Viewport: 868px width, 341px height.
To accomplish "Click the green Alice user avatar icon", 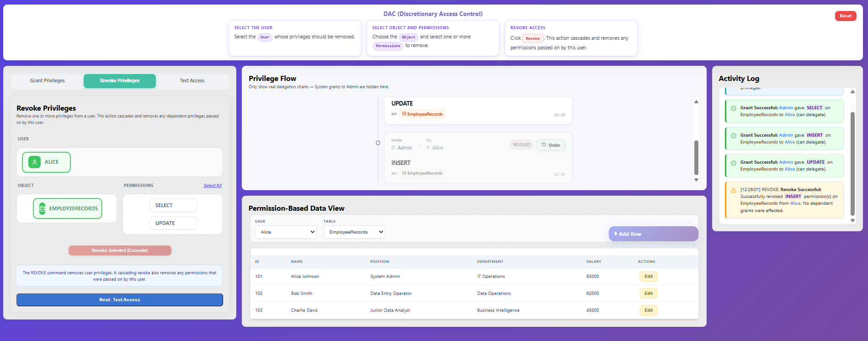I will coord(34,162).
